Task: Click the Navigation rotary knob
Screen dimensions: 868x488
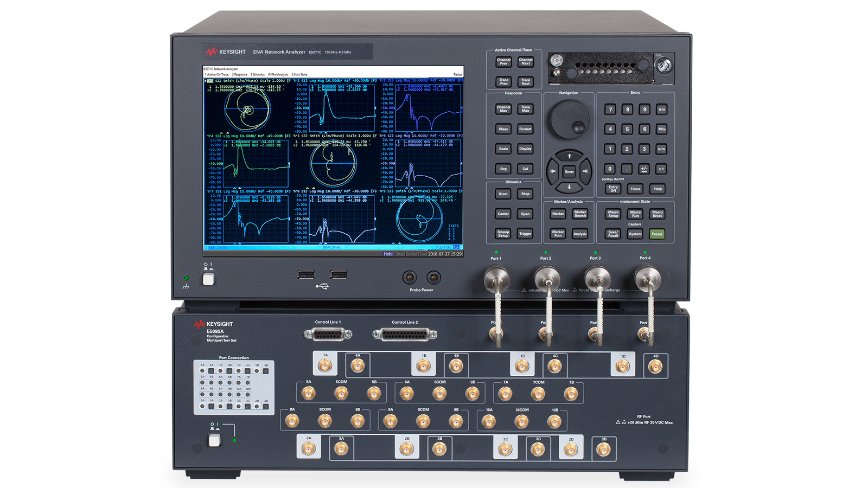Action: 569,119
